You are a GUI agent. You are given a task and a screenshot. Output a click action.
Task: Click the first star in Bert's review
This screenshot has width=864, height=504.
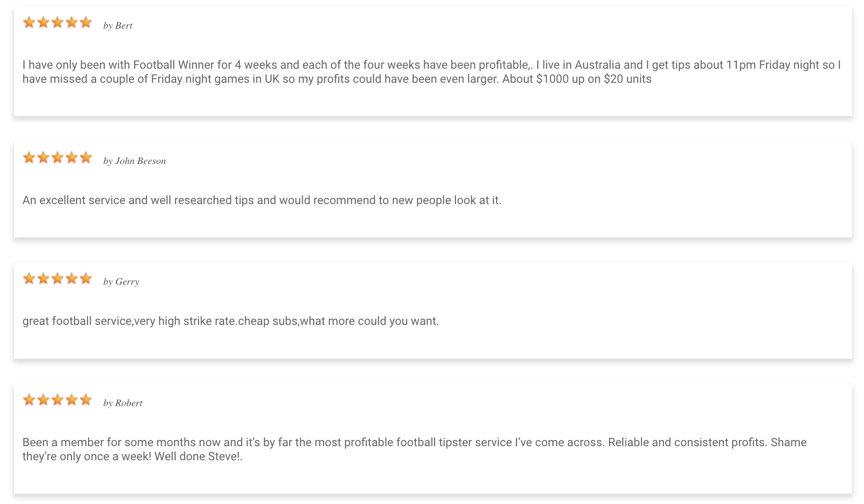(x=29, y=22)
